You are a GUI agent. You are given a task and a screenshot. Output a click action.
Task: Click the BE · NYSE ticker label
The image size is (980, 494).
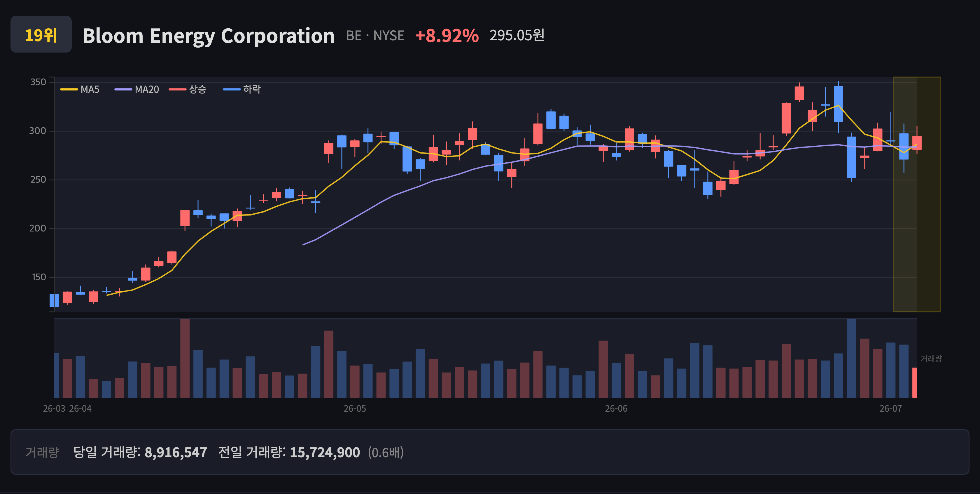click(375, 36)
